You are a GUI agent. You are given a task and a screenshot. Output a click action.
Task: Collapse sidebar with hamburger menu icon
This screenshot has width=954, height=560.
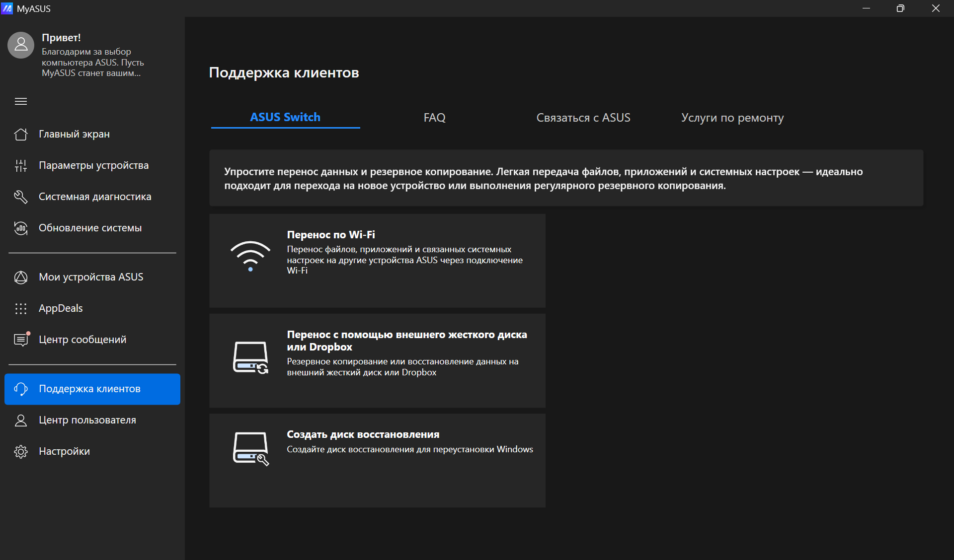(x=21, y=102)
